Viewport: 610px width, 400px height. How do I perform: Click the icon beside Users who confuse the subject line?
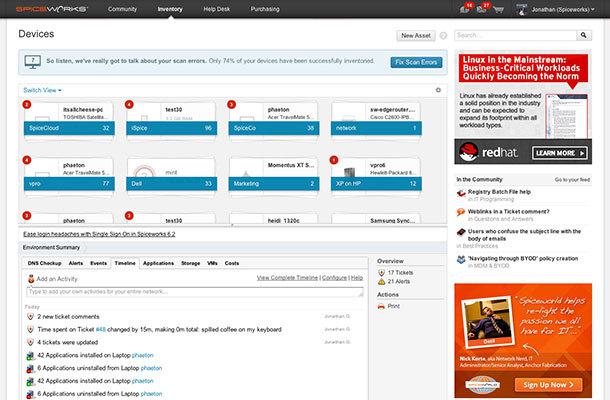coord(461,232)
